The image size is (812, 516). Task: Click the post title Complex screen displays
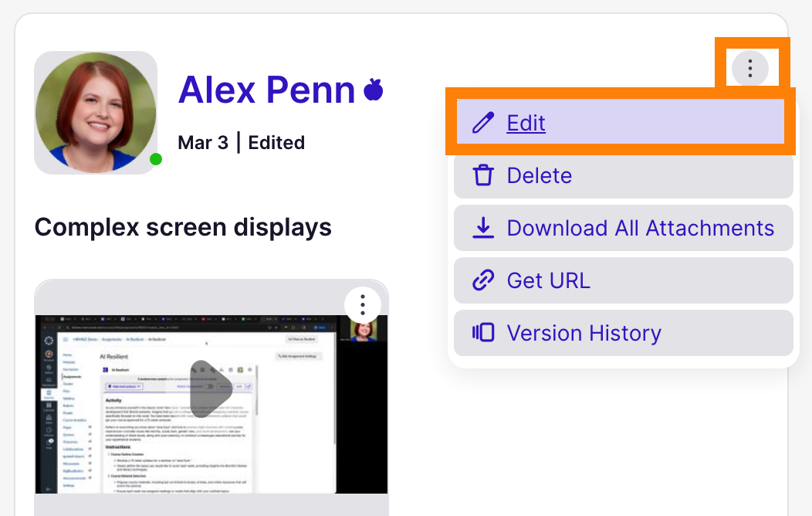(x=183, y=227)
